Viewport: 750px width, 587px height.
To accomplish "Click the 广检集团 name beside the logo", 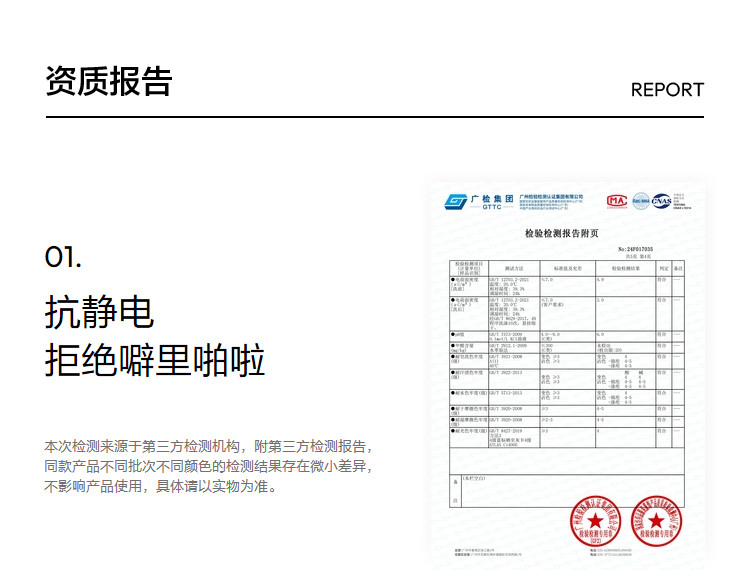I will tap(492, 198).
